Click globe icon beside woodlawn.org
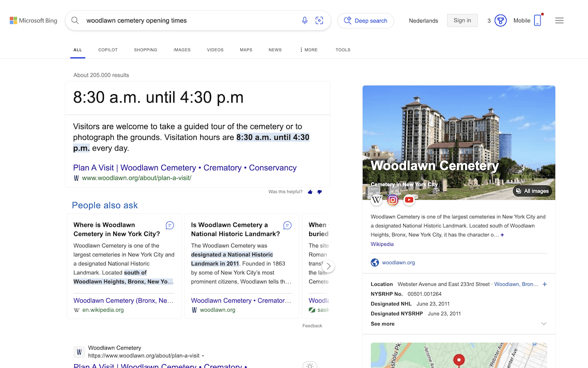 375,263
